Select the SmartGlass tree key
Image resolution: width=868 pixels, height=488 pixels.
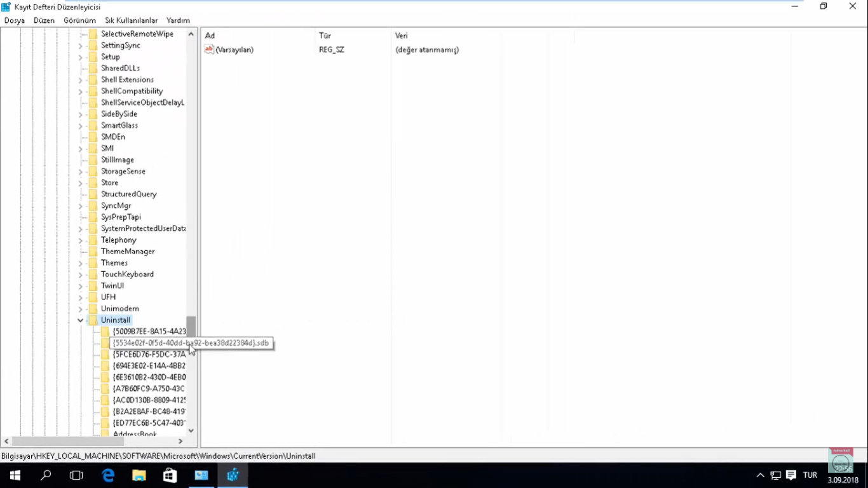[x=119, y=125]
